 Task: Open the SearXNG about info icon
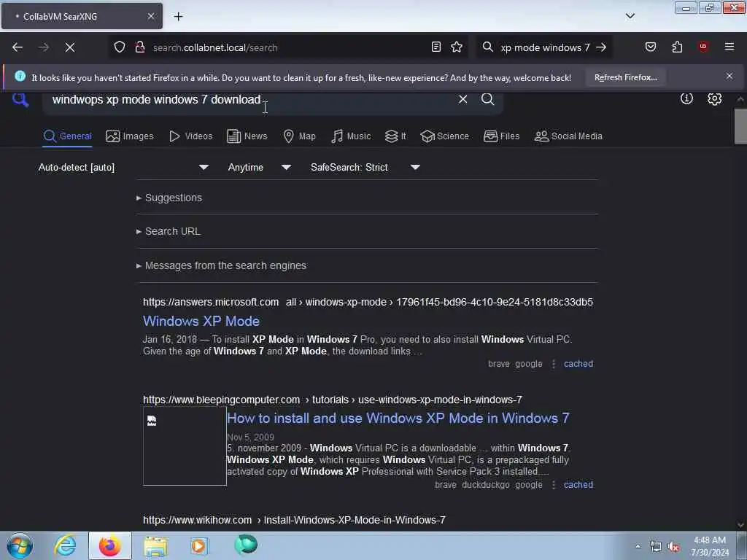pos(686,98)
